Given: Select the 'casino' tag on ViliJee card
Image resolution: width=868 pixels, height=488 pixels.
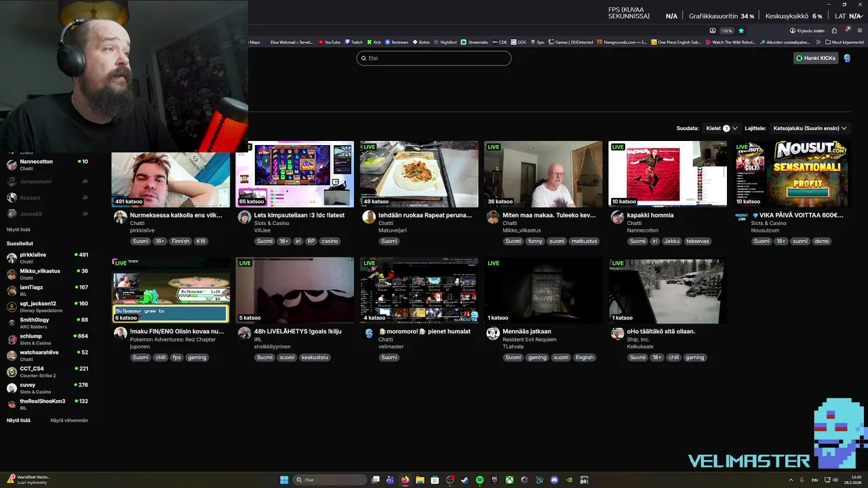Looking at the screenshot, I should [330, 241].
